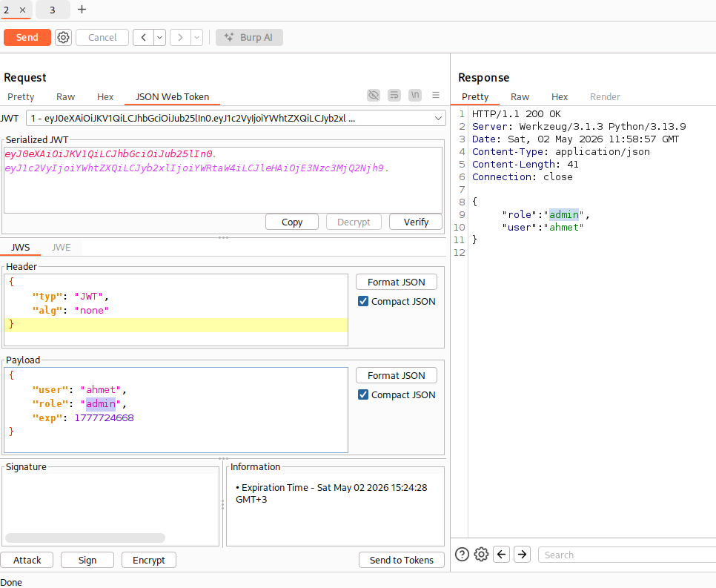Image resolution: width=716 pixels, height=588 pixels.
Task: Toggle Compact JSON for Payload
Action: pos(363,394)
